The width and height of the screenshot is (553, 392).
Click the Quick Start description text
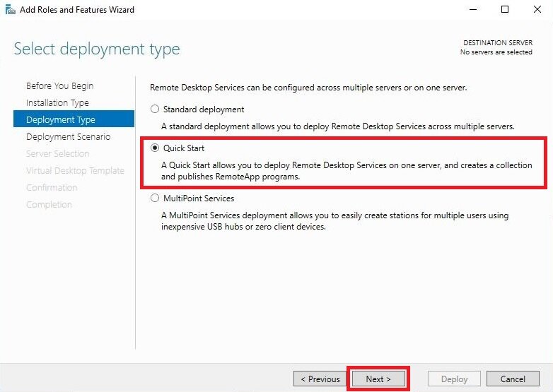point(347,170)
